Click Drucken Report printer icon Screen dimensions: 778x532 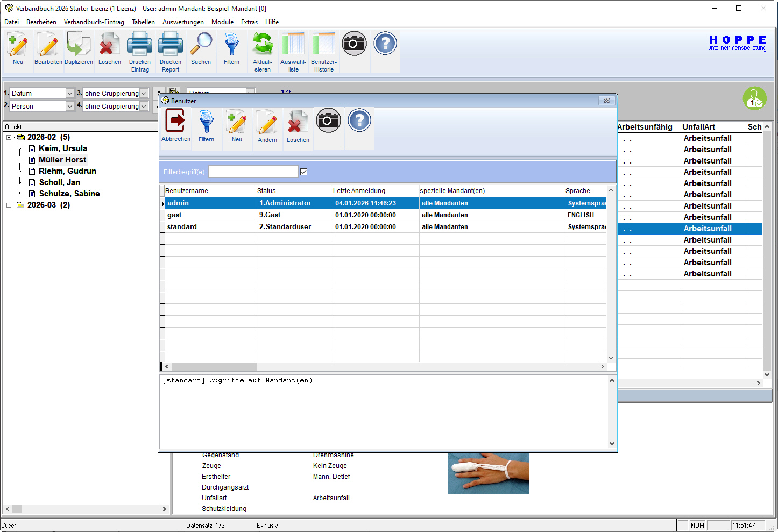click(171, 45)
